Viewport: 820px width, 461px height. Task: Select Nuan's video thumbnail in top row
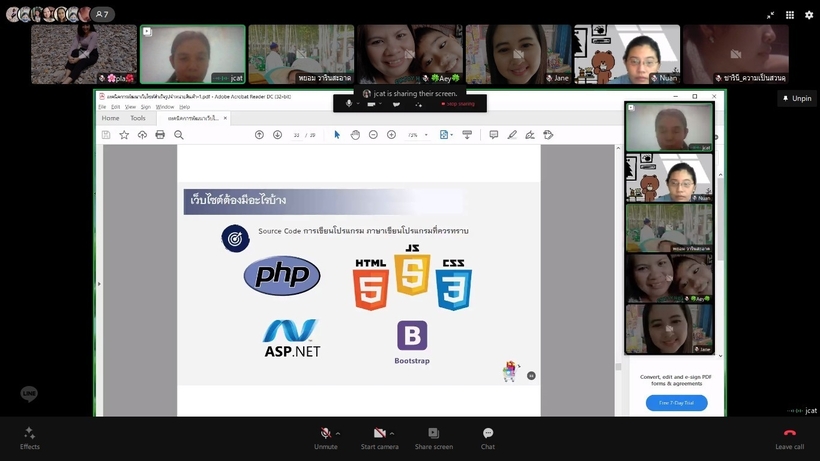[627, 54]
